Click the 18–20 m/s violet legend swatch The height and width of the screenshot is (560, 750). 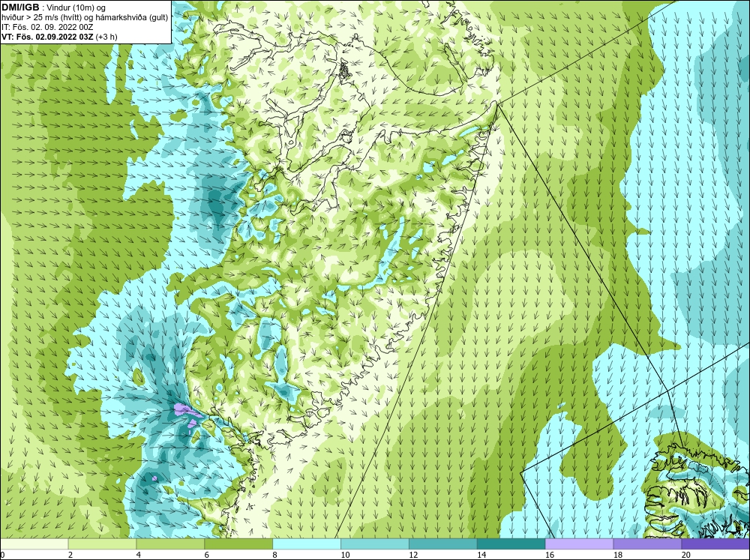pos(648,544)
